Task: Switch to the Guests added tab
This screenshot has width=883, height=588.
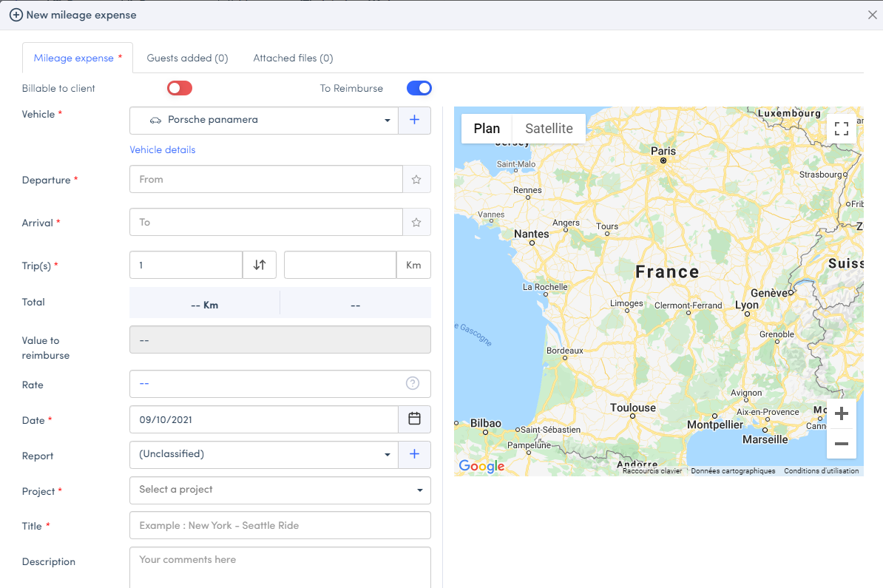Action: [x=187, y=58]
